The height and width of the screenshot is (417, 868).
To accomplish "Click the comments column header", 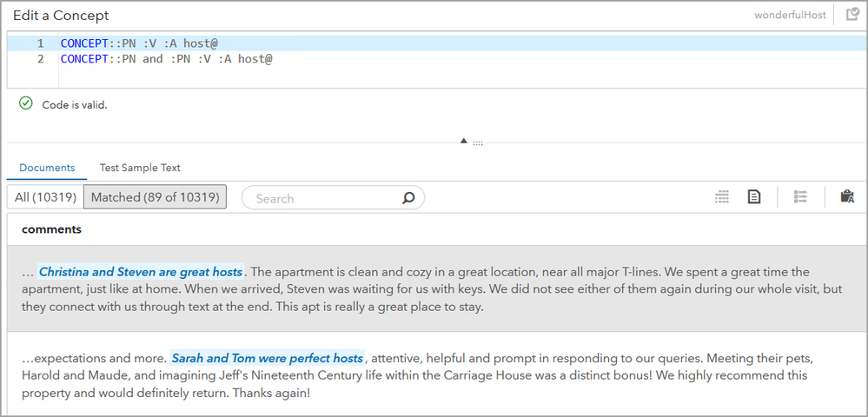I will tap(51, 229).
